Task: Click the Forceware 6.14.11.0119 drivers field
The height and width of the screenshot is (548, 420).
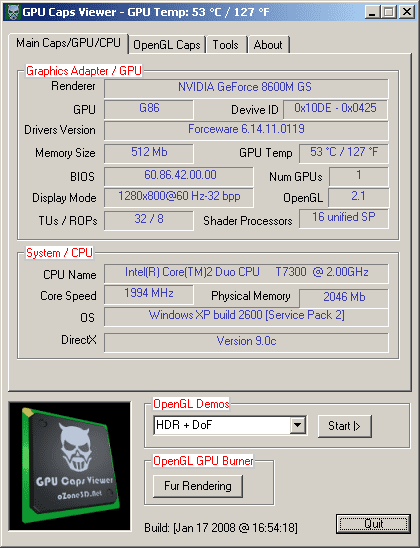Action: tap(246, 131)
